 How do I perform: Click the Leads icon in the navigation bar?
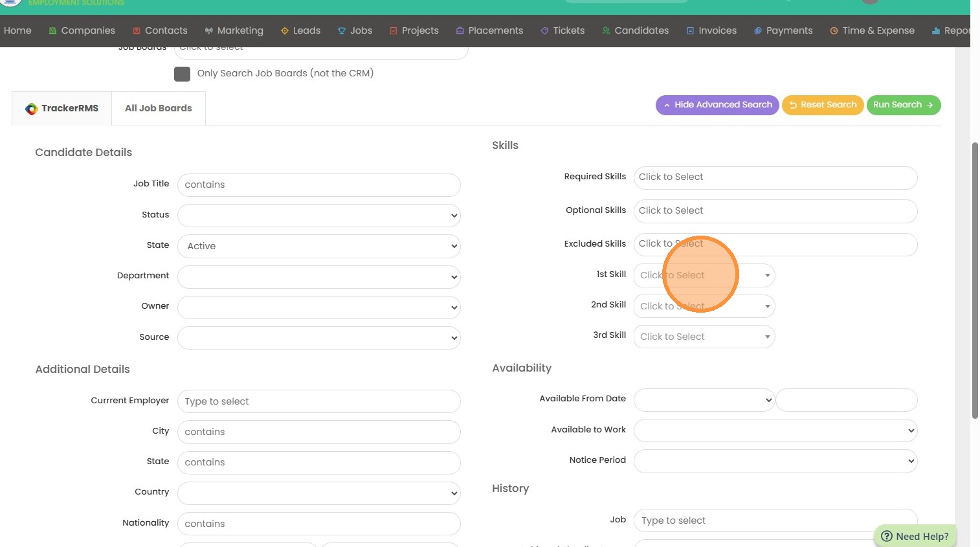click(284, 31)
